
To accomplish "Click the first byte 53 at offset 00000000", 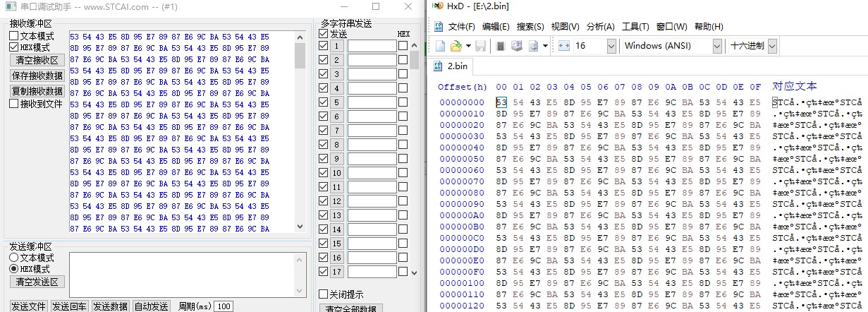I will (x=501, y=102).
